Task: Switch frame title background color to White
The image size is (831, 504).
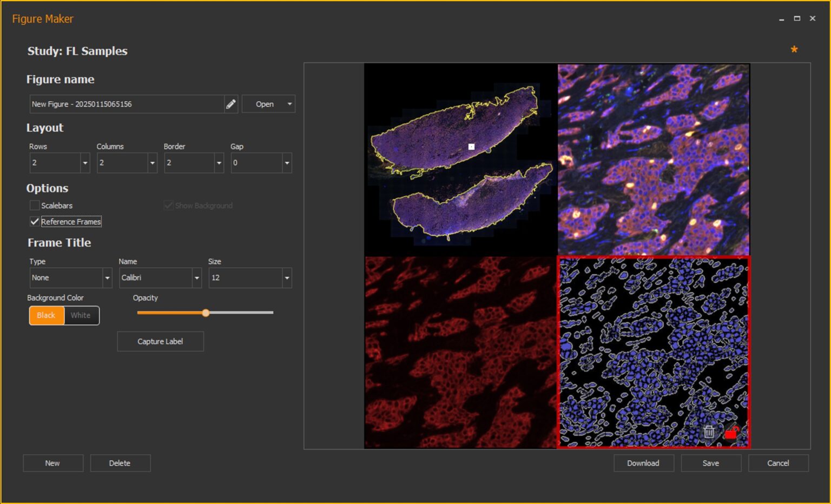Action: coord(81,315)
